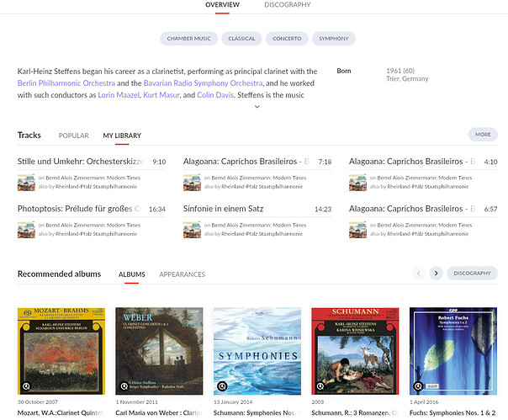The image size is (508, 420).
Task: Select the Popular tracks tab
Action: [x=73, y=136]
